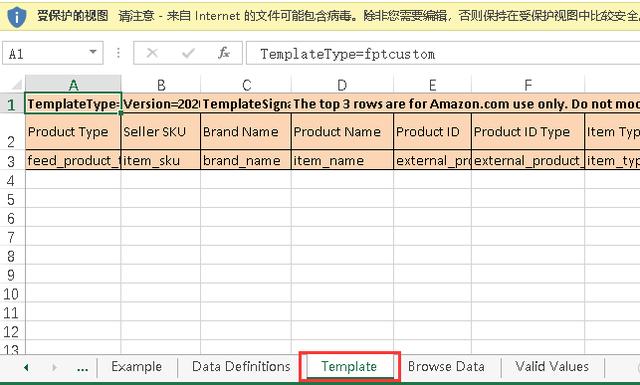Click the Enter checkmark icon
Image resolution: width=640 pixels, height=385 pixels.
coord(188,53)
